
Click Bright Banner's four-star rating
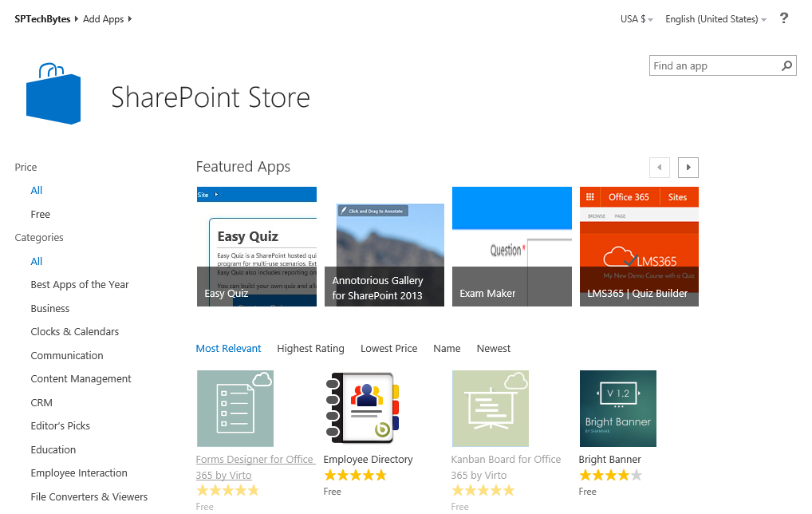(610, 474)
